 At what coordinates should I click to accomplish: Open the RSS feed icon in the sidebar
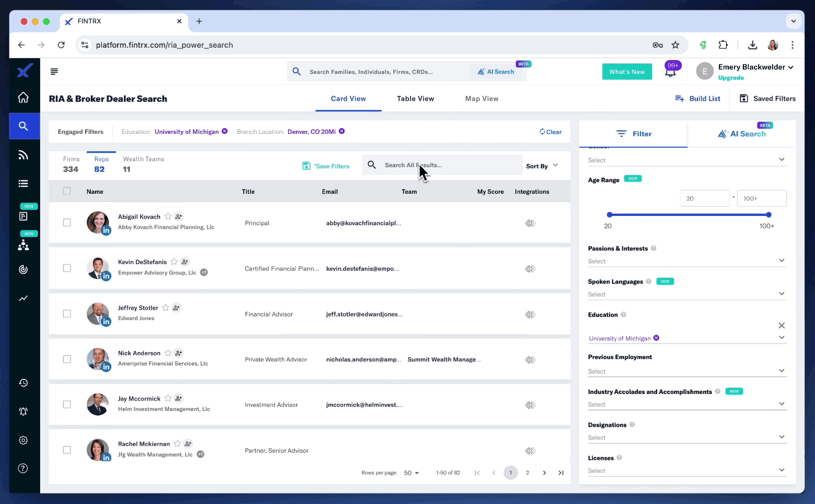(23, 155)
